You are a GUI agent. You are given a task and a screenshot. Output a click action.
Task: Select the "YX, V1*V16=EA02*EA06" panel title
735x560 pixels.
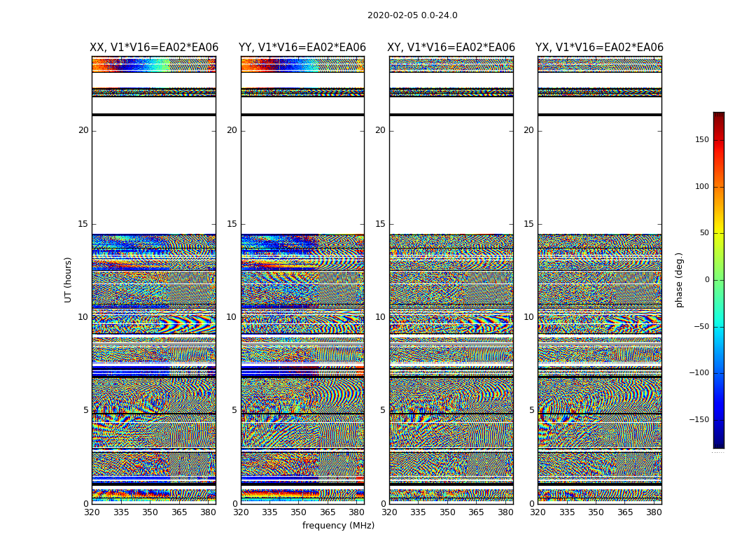(x=599, y=48)
